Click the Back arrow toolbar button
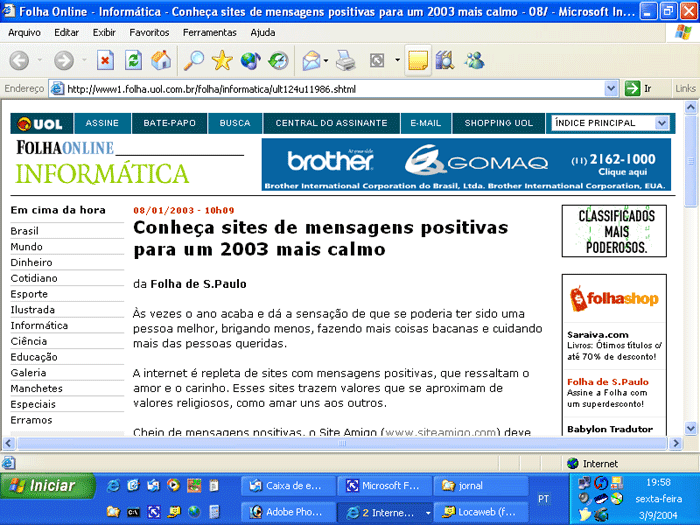 [19, 60]
